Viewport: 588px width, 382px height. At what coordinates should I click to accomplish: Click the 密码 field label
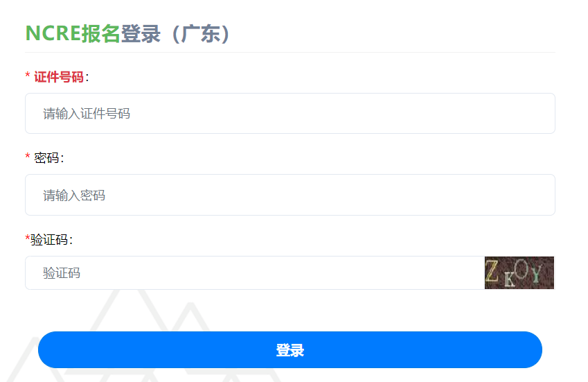(x=47, y=158)
